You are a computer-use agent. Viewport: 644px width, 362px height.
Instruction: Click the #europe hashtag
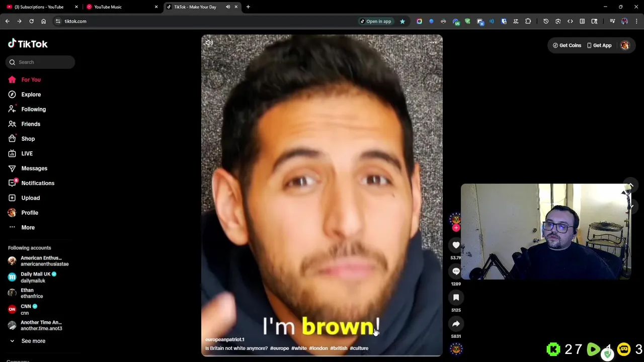tap(280, 348)
